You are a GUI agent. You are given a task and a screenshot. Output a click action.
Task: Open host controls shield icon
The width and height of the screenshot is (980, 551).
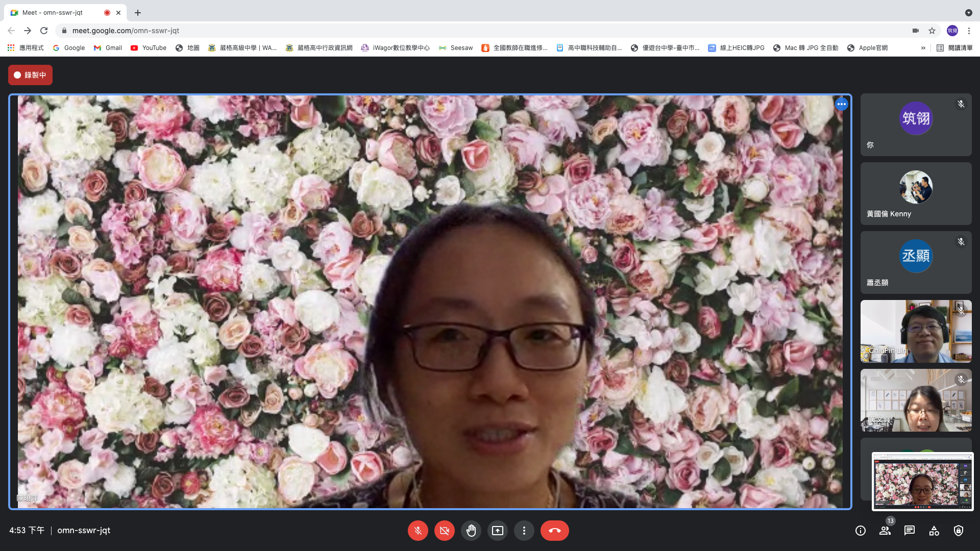959,531
